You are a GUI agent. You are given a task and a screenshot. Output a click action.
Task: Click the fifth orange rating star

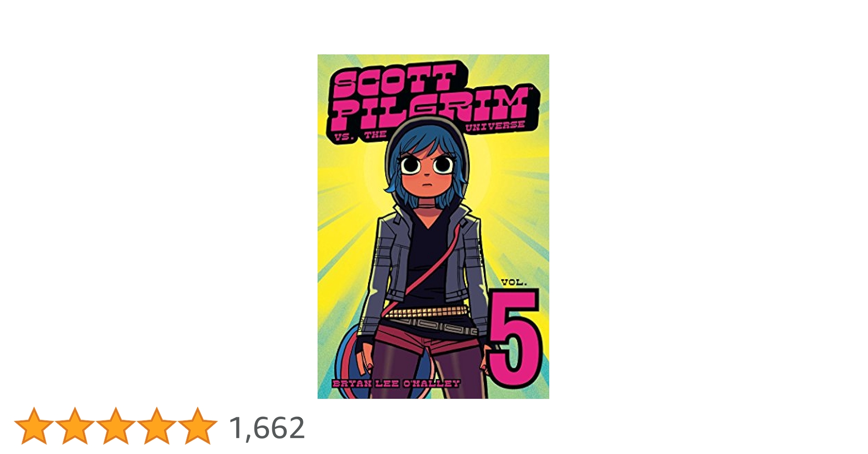pyautogui.click(x=197, y=426)
